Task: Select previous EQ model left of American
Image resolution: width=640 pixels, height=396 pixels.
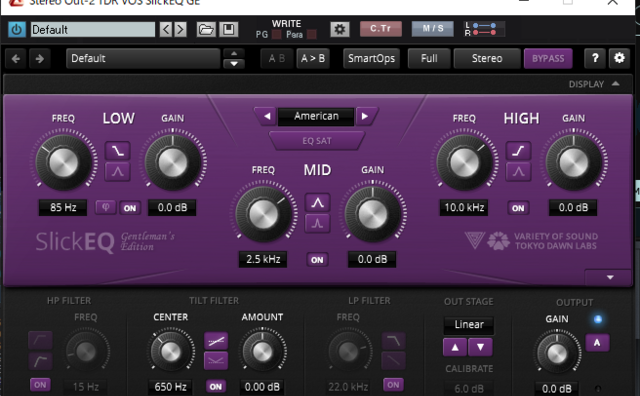Action: tap(267, 116)
